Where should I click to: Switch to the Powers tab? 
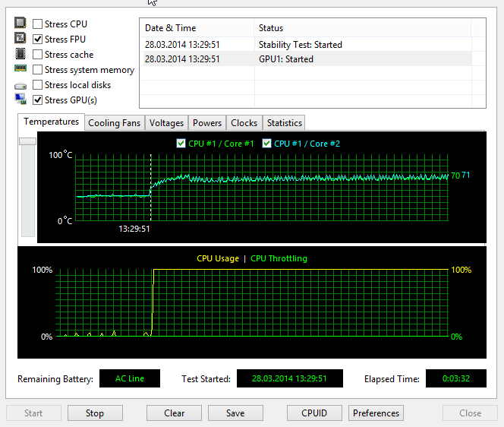207,123
